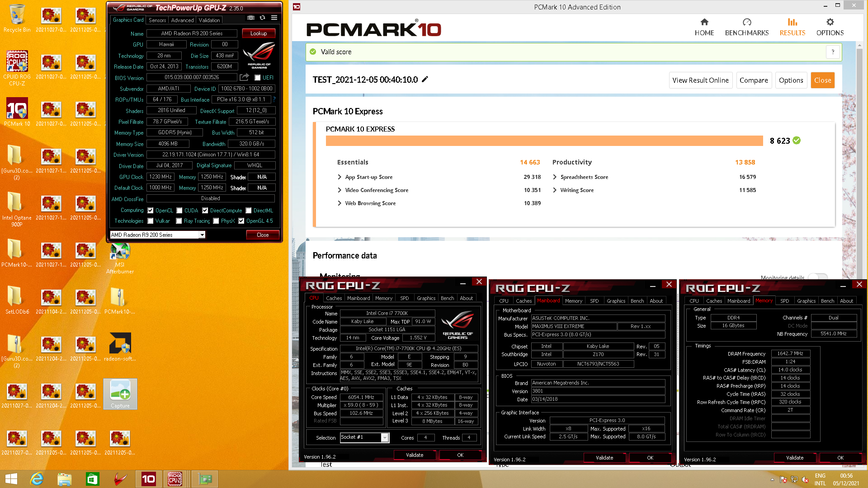This screenshot has height=488, width=868.
Task: Open MSI Afterburner desktop icon
Action: pos(120,258)
